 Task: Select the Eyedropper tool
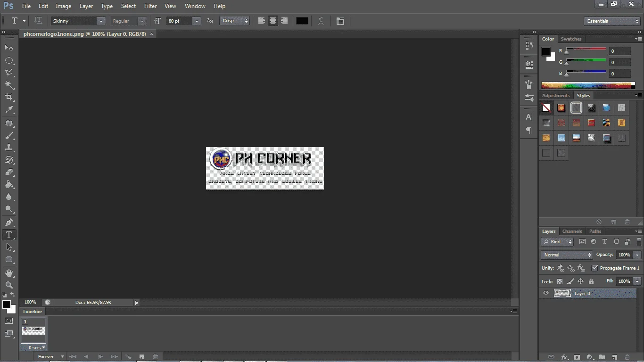[x=9, y=109]
